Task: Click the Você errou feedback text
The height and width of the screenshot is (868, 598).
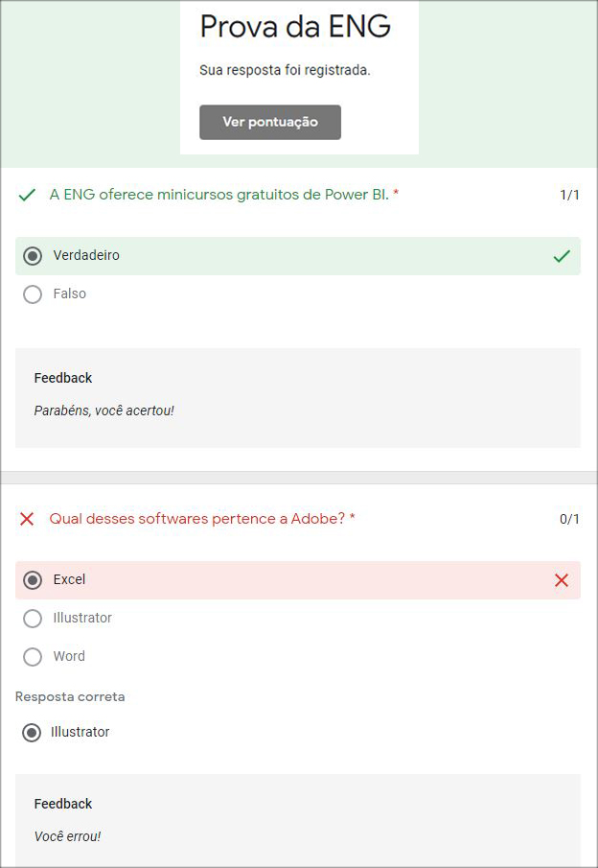Action: [x=67, y=836]
